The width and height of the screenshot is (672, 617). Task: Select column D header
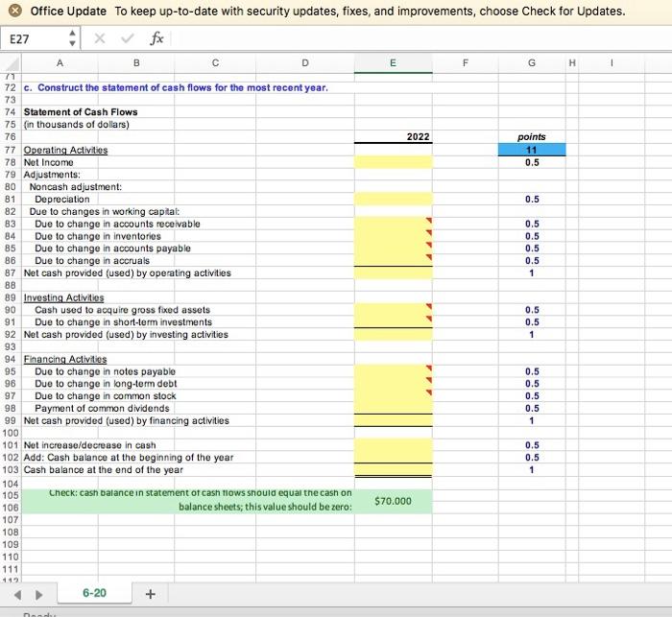pos(305,63)
